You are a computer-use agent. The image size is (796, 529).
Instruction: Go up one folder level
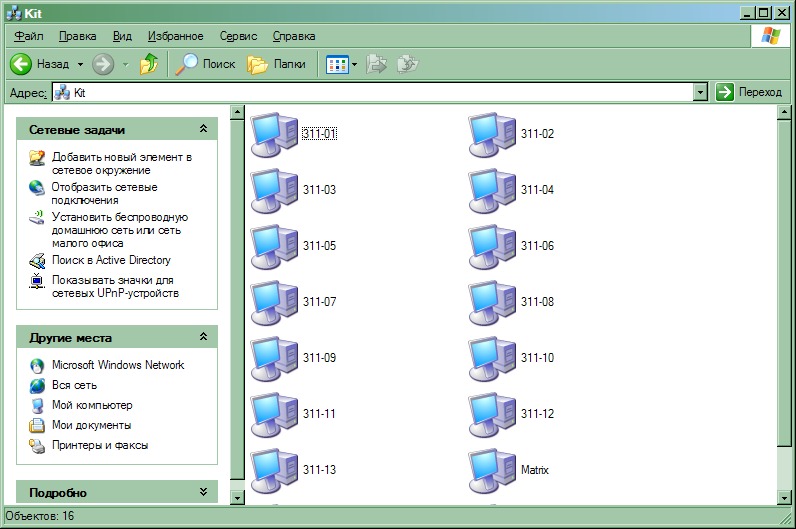(x=149, y=64)
